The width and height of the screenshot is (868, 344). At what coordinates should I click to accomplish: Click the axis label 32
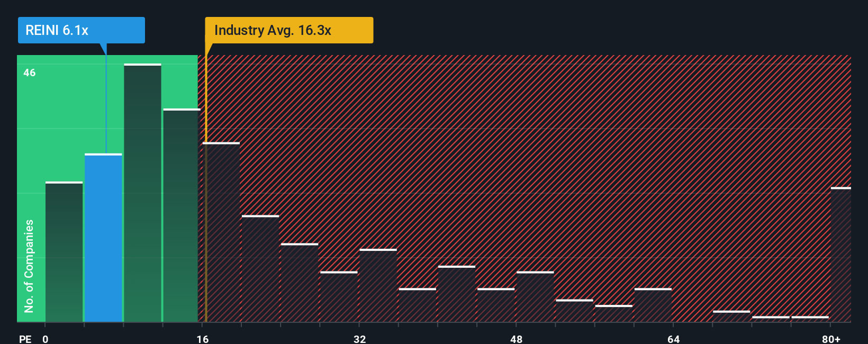360,339
